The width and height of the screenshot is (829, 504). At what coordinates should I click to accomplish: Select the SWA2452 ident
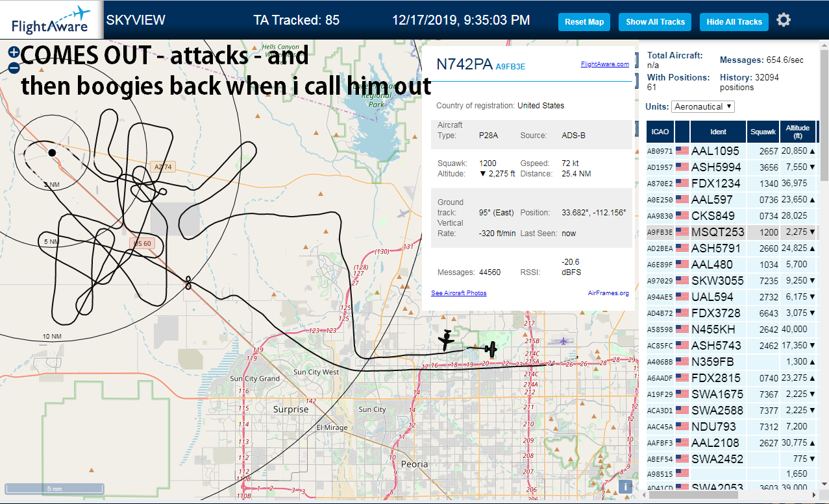point(717,459)
